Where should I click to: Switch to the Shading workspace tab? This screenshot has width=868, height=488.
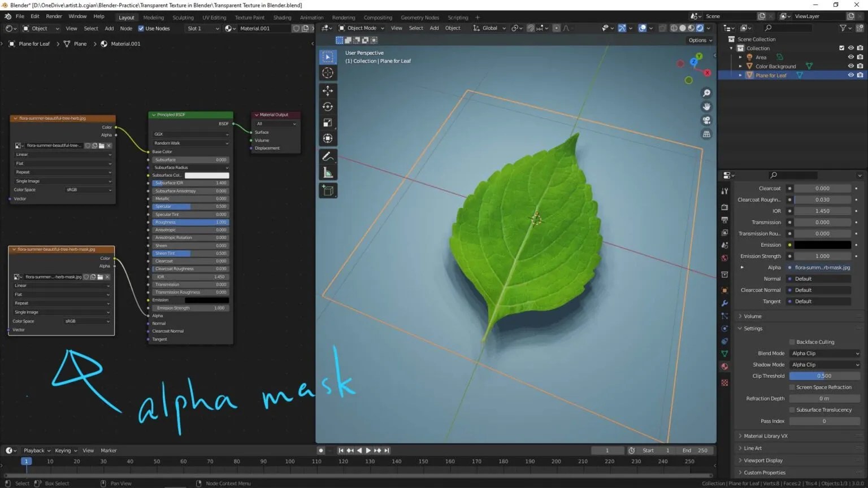(x=282, y=18)
